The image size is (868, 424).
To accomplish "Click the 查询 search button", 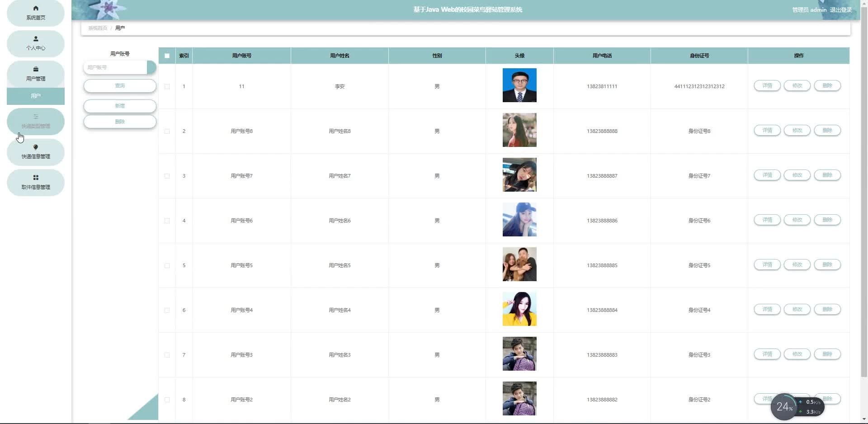I will click(120, 85).
